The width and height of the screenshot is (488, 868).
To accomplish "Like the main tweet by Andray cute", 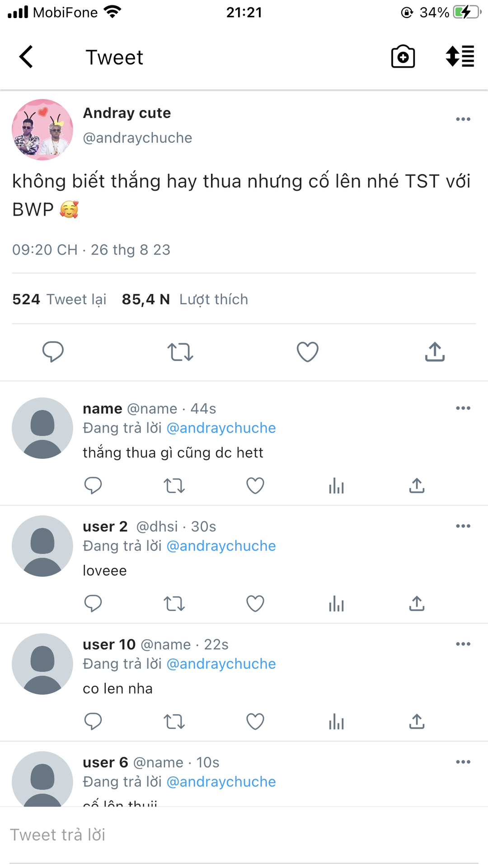I will (308, 352).
